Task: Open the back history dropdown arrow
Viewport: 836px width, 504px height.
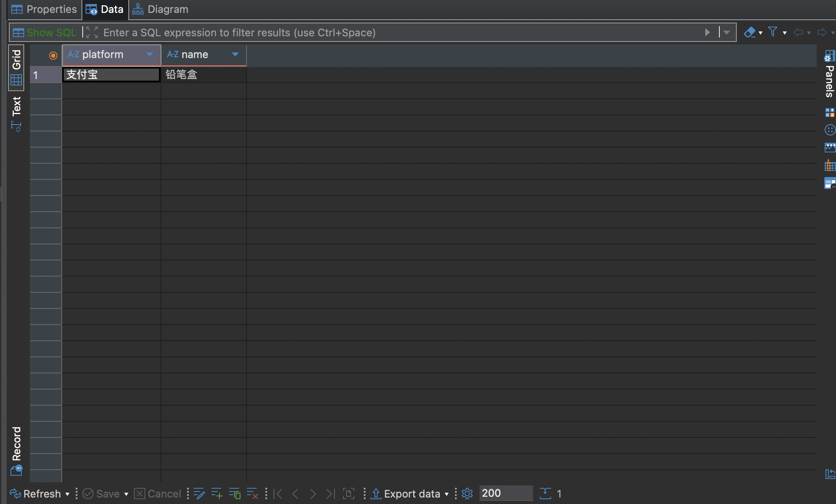Action: [809, 33]
